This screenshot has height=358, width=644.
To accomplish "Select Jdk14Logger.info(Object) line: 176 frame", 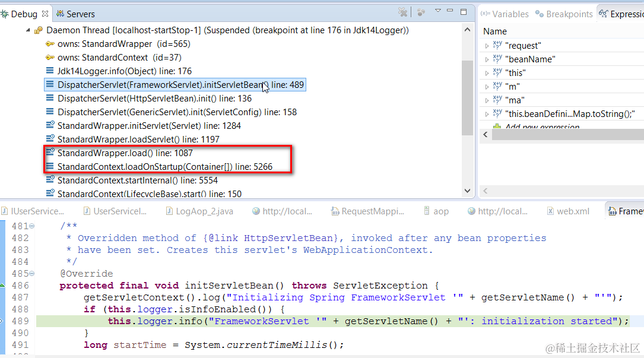I will click(x=125, y=71).
